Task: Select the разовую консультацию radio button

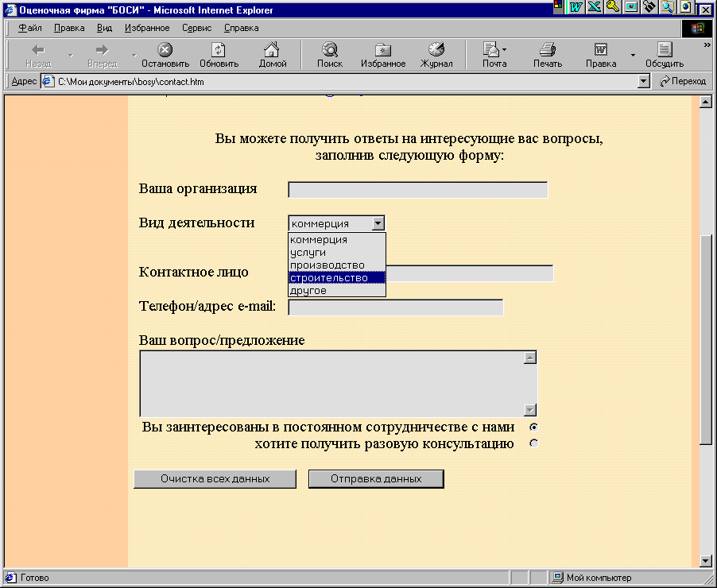Action: pos(533,443)
